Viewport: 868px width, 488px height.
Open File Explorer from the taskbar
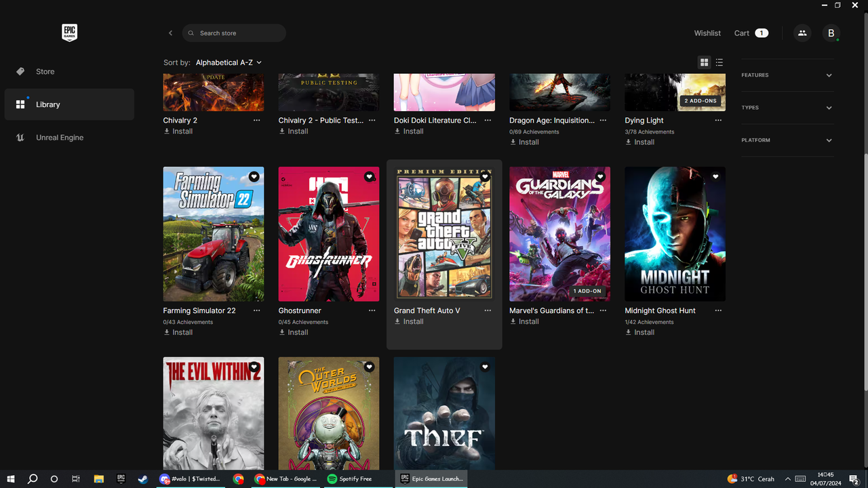click(x=98, y=479)
